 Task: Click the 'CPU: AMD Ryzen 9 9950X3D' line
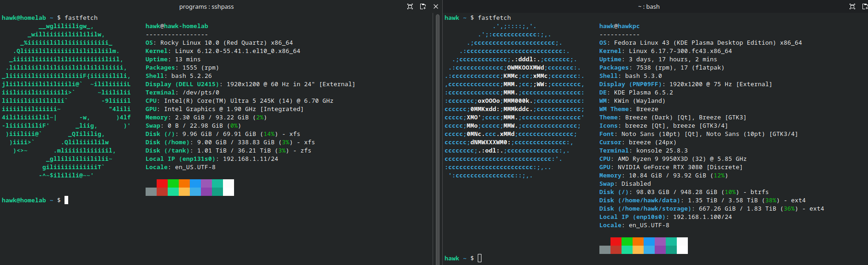[x=673, y=159]
